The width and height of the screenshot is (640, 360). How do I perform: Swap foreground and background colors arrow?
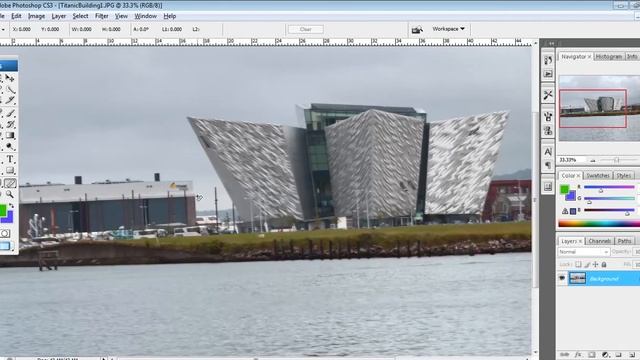click(x=11, y=206)
